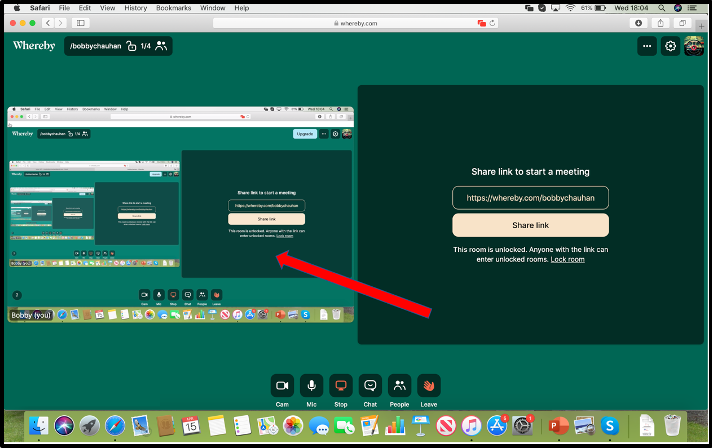Click the room name /bobbychauhan
The width and height of the screenshot is (712, 448).
point(95,46)
